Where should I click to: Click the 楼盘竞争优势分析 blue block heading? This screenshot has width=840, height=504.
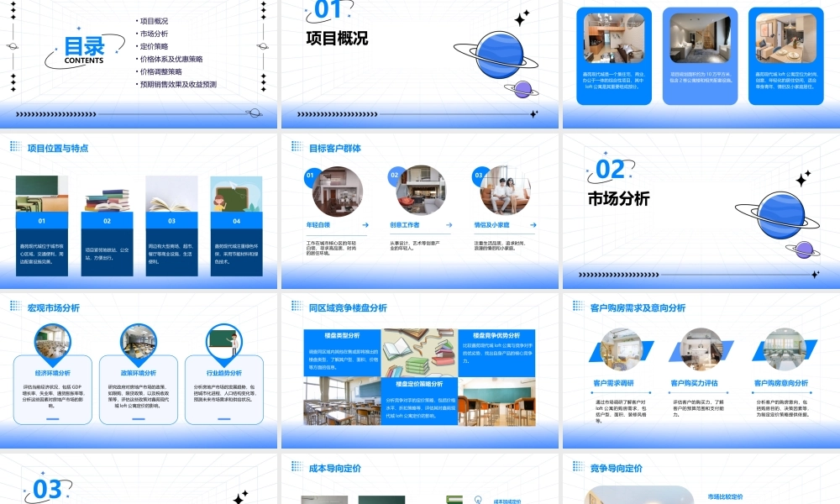tap(496, 335)
